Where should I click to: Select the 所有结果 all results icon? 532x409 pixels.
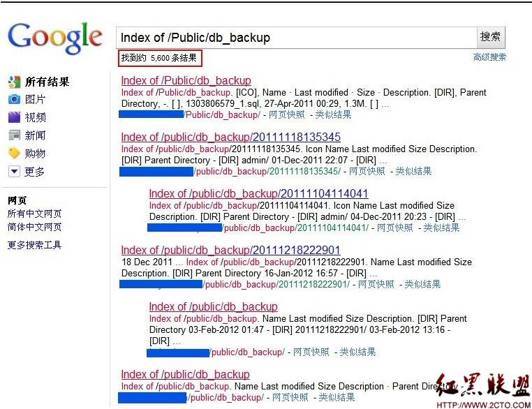[14, 82]
